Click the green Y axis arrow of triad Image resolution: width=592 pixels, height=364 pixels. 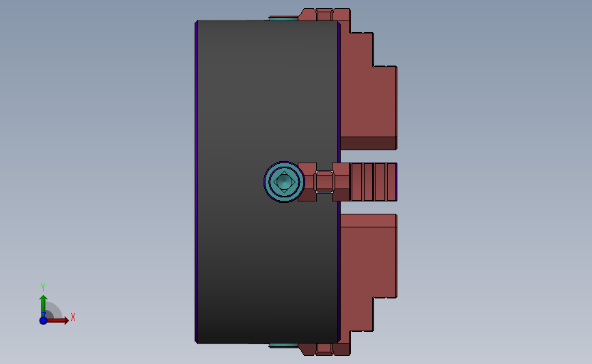click(x=43, y=306)
